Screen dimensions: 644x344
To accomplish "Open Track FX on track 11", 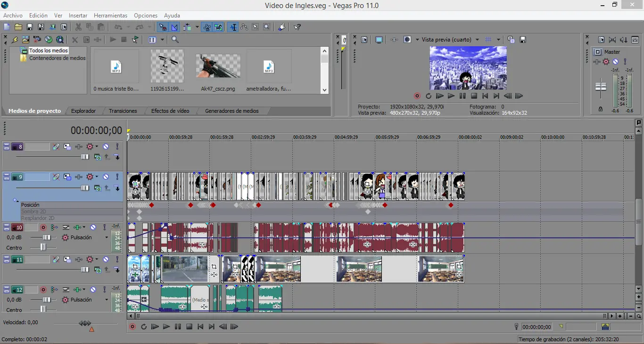I will pos(79,260).
